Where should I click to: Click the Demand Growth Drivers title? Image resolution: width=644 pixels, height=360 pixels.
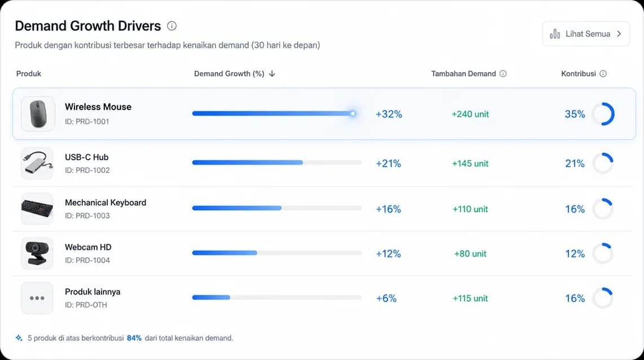pos(88,26)
